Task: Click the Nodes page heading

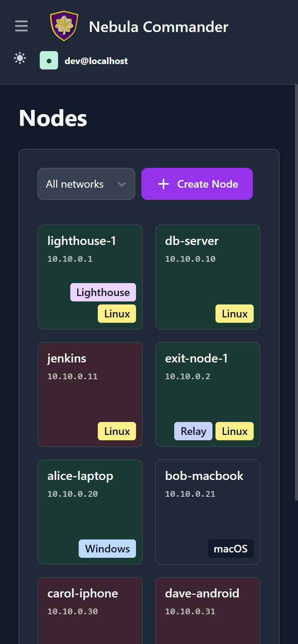Action: (53, 118)
